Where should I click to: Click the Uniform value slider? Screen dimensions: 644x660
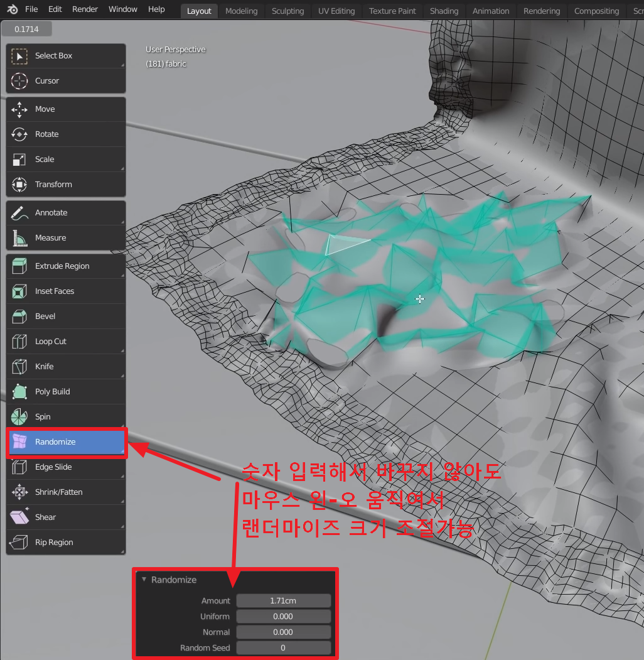point(284,616)
